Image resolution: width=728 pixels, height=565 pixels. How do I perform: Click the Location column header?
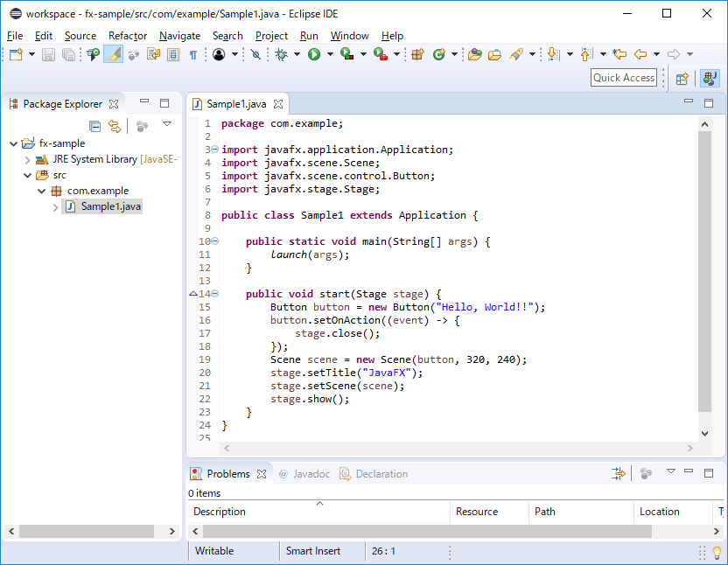[x=673, y=512]
